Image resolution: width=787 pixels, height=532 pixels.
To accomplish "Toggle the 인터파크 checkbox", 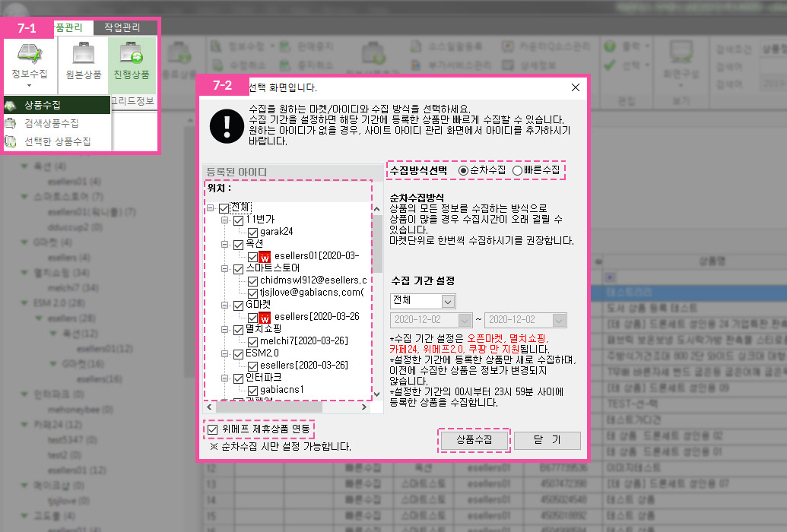I will (x=239, y=378).
